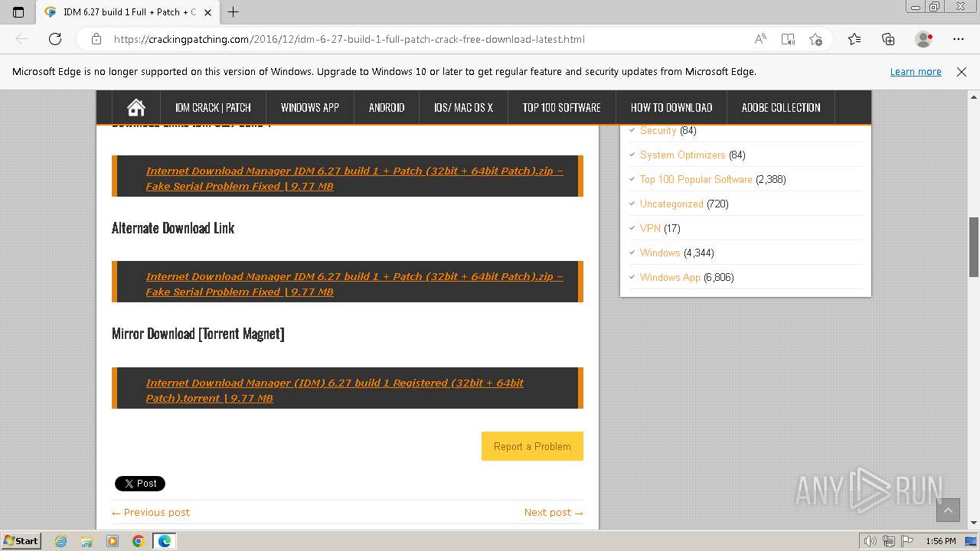
Task: Open Security category
Action: coord(658,130)
